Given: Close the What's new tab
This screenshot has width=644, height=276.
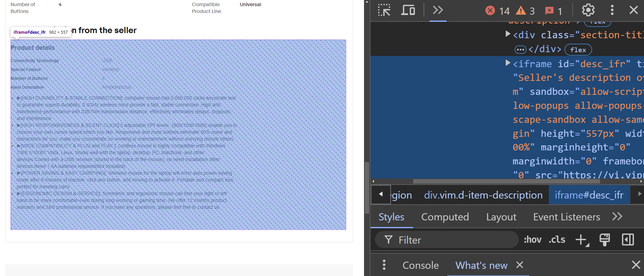Looking at the screenshot, I should tap(520, 265).
